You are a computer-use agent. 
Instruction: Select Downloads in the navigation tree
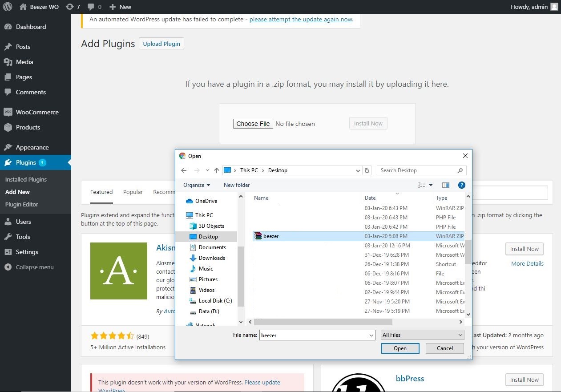tap(212, 258)
